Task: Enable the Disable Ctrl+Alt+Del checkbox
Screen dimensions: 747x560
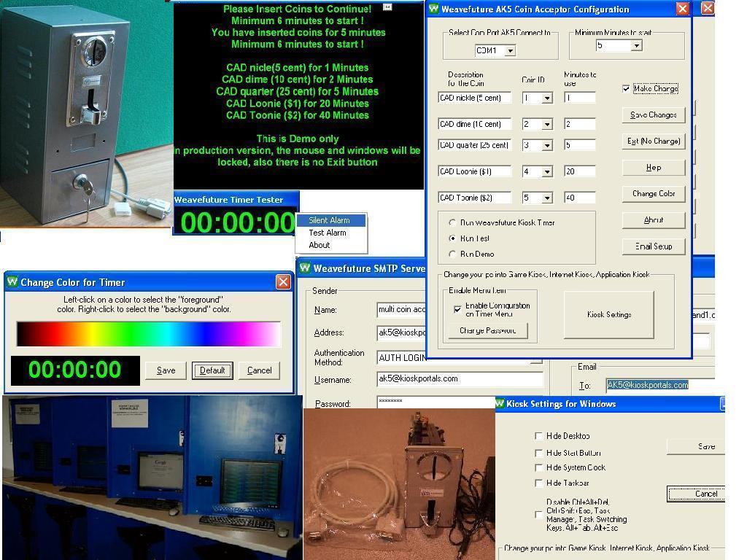Action: (539, 515)
